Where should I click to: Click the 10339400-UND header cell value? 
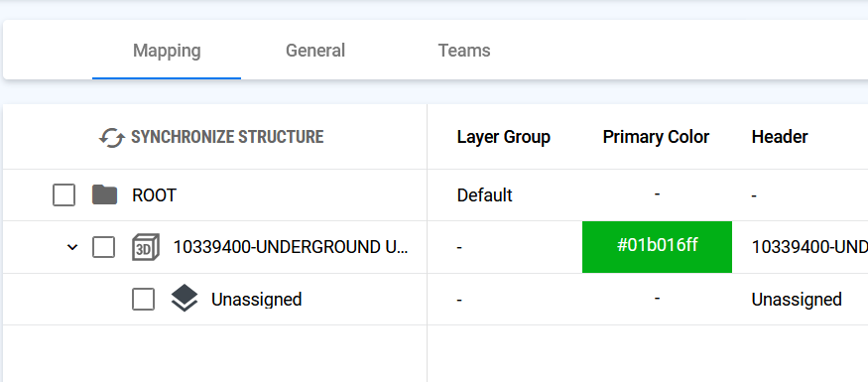[809, 247]
